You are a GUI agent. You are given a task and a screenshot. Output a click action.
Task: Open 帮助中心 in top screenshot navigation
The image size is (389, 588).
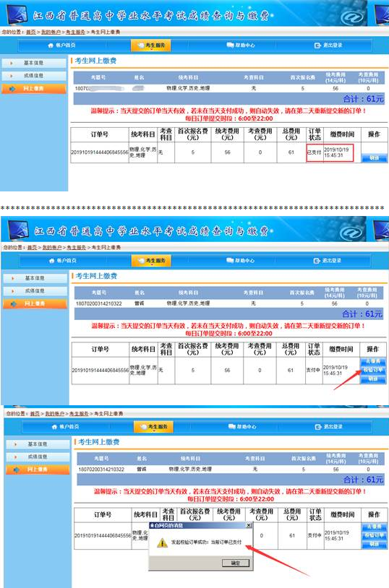pyautogui.click(x=240, y=45)
